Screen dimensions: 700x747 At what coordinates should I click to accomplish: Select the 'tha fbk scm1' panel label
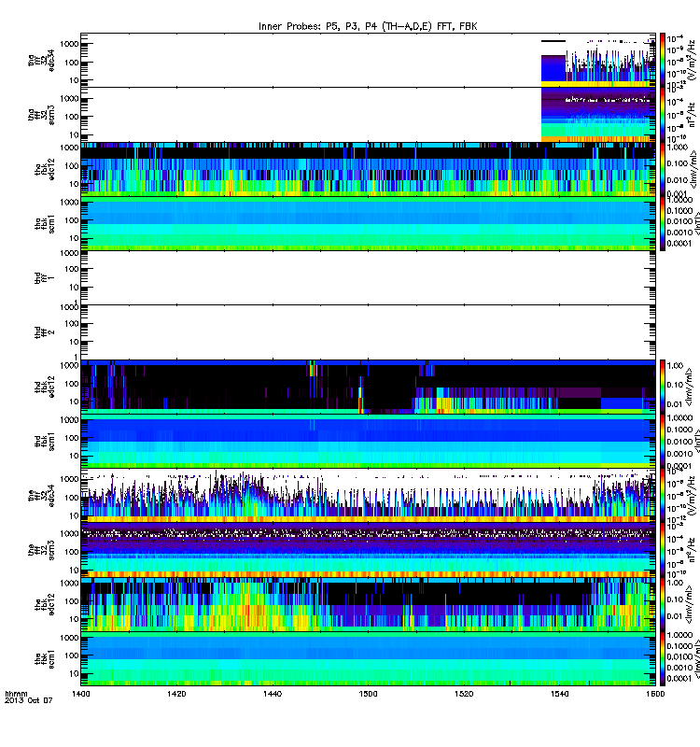(45, 224)
